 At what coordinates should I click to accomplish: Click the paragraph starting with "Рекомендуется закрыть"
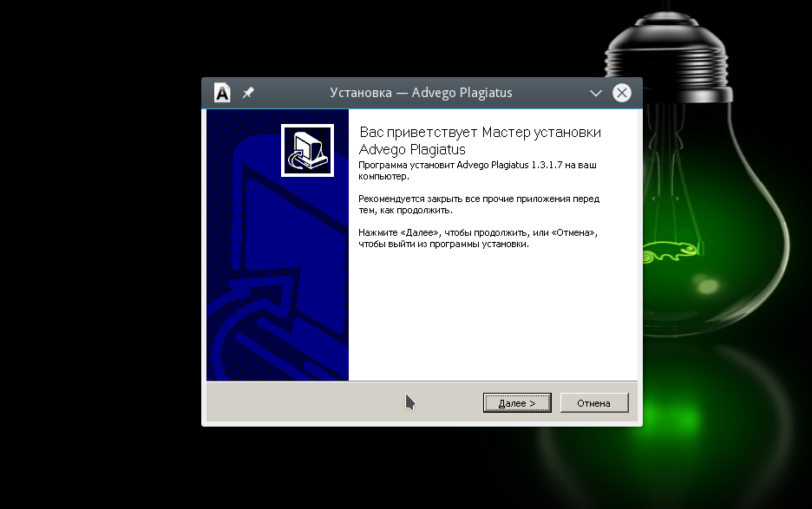478,205
